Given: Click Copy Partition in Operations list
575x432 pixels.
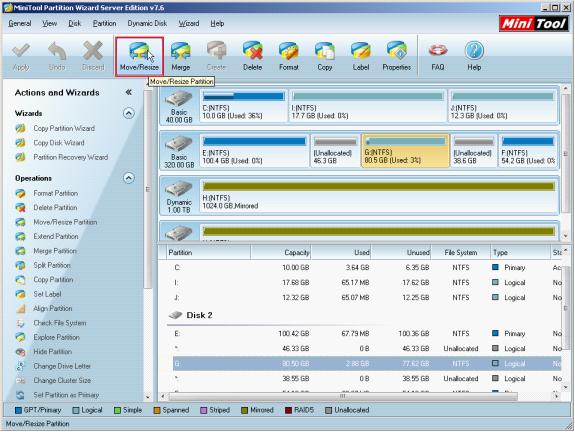Looking at the screenshot, I should 53,279.
